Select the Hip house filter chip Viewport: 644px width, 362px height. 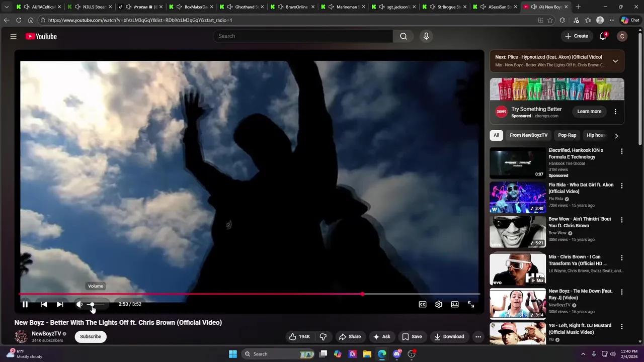[x=596, y=135]
